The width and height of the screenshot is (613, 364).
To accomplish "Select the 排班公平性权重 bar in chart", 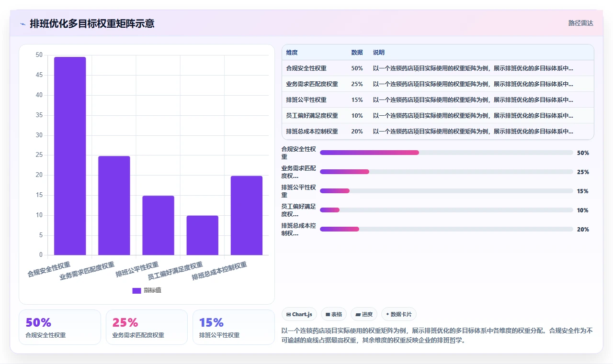I will coord(158,225).
